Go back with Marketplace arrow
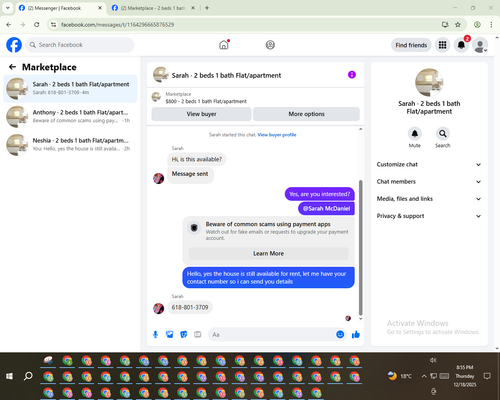Viewport: 500px width, 400px height. click(12, 67)
